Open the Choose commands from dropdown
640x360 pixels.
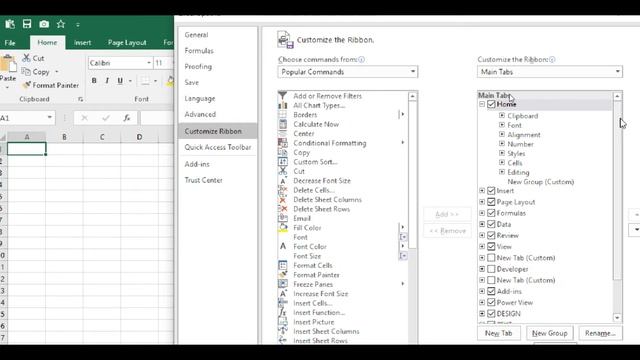(x=348, y=72)
